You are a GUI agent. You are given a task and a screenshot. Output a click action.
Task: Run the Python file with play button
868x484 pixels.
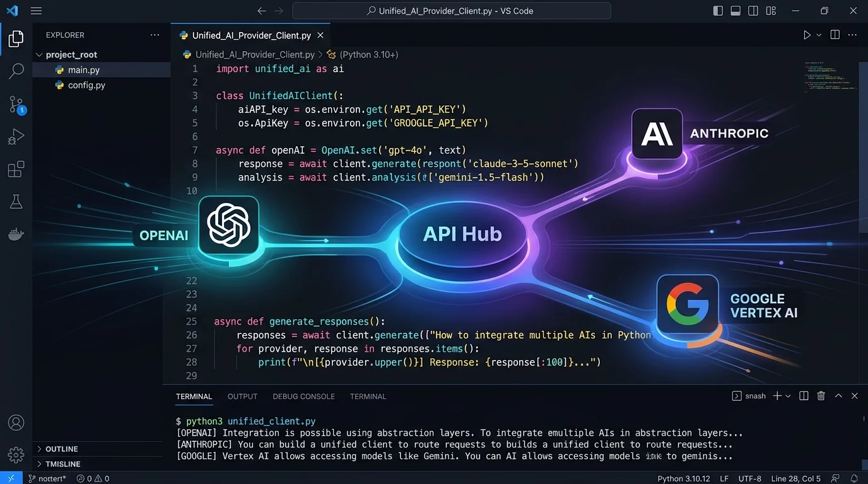(x=807, y=35)
